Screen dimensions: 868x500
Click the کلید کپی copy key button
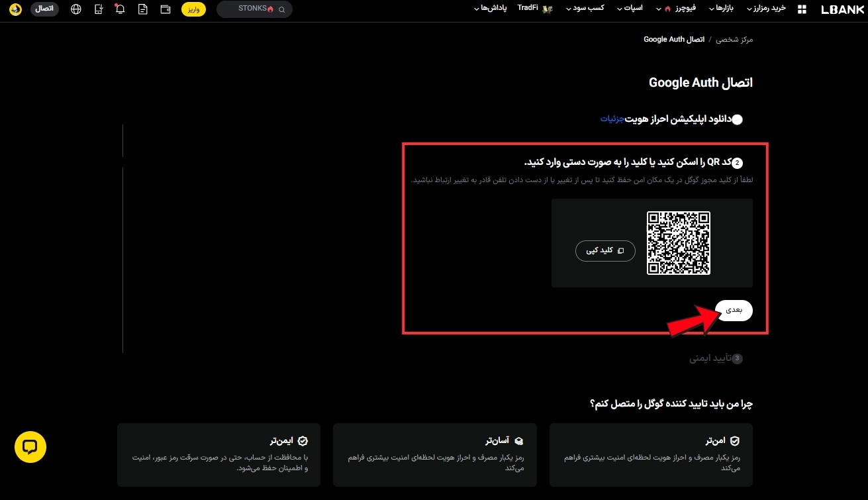coord(605,251)
